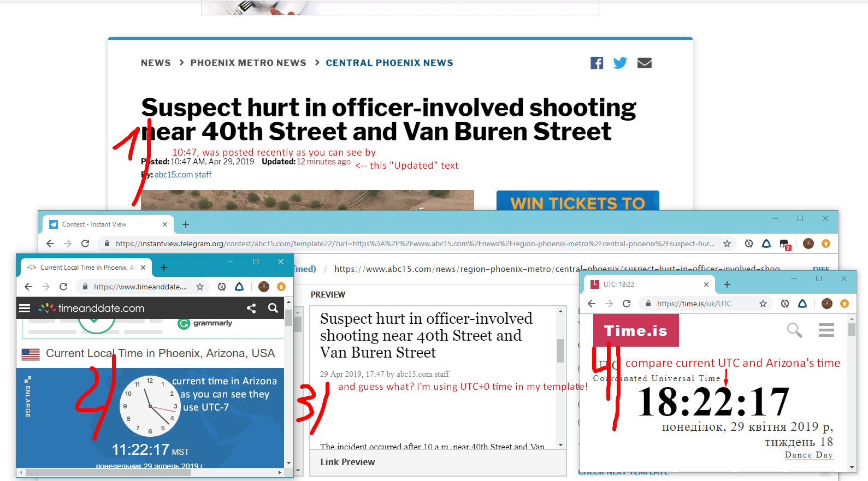Share the article by email envelope icon
The image size is (868, 481).
tap(645, 63)
